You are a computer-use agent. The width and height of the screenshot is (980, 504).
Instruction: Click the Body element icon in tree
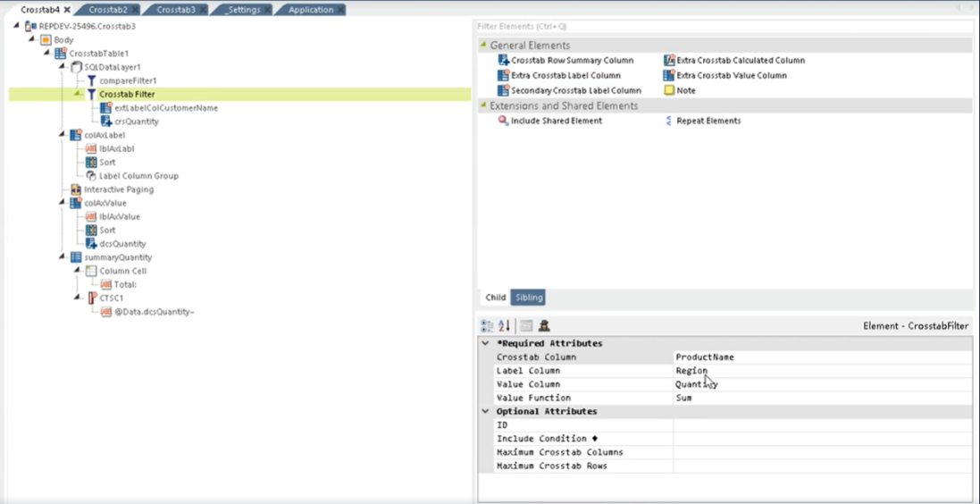coord(46,40)
